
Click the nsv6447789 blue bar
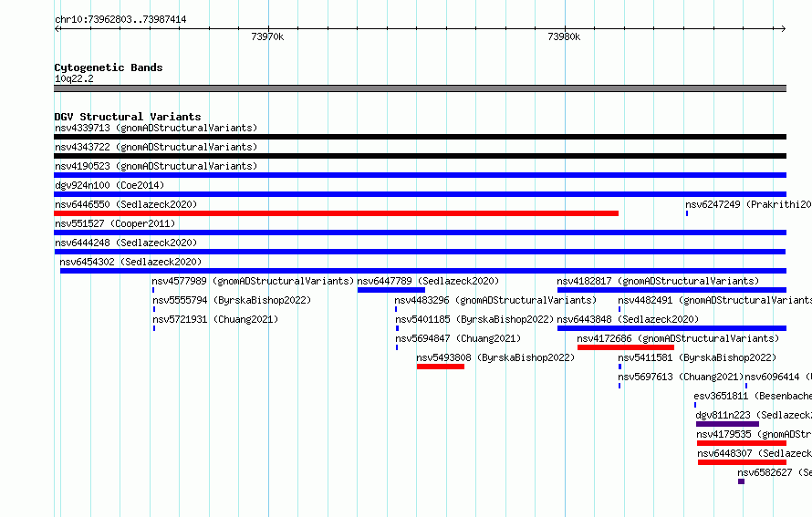391,290
